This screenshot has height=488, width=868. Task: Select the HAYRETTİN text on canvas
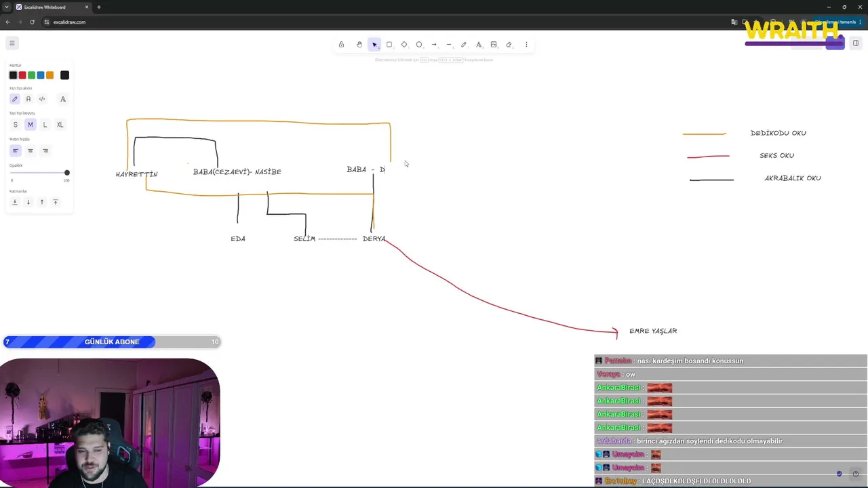pyautogui.click(x=137, y=174)
